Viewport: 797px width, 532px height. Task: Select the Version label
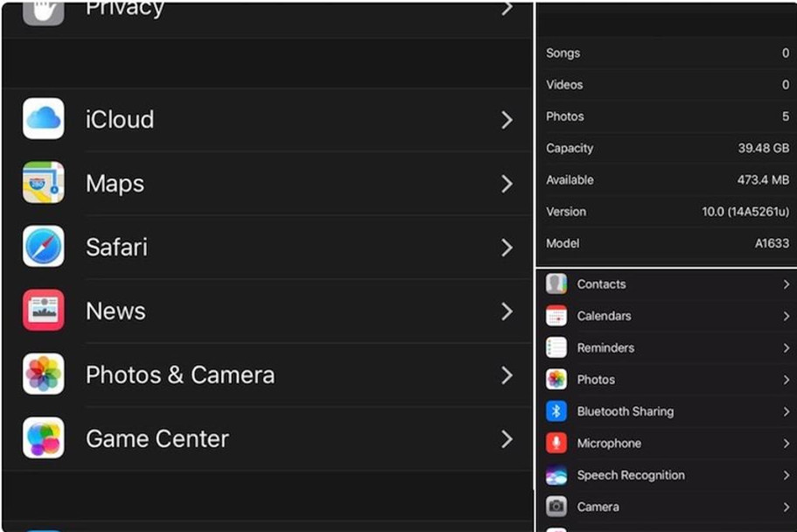tap(566, 212)
